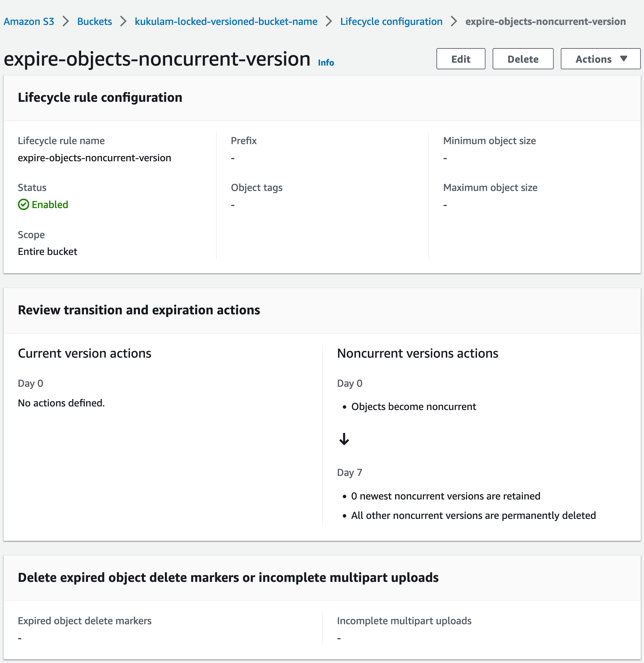Viewport: 644px width, 663px height.
Task: Click breadcrumb chevron after Amazon S3
Action: click(x=66, y=21)
